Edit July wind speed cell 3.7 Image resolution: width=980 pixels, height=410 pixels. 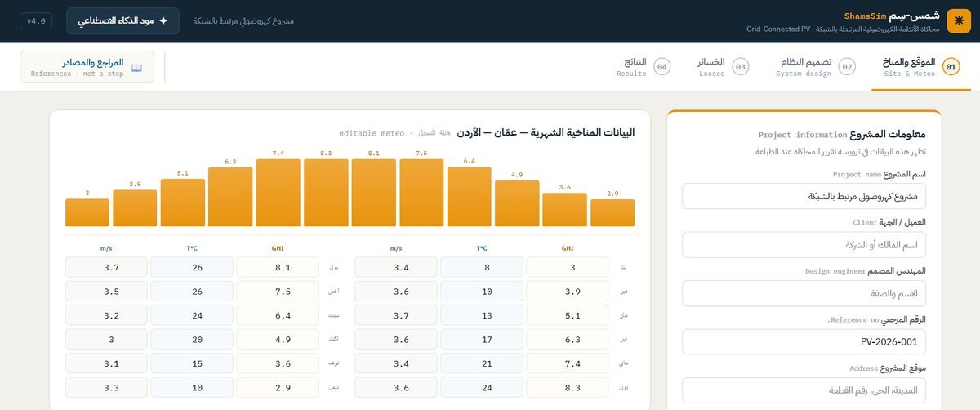[106, 267]
